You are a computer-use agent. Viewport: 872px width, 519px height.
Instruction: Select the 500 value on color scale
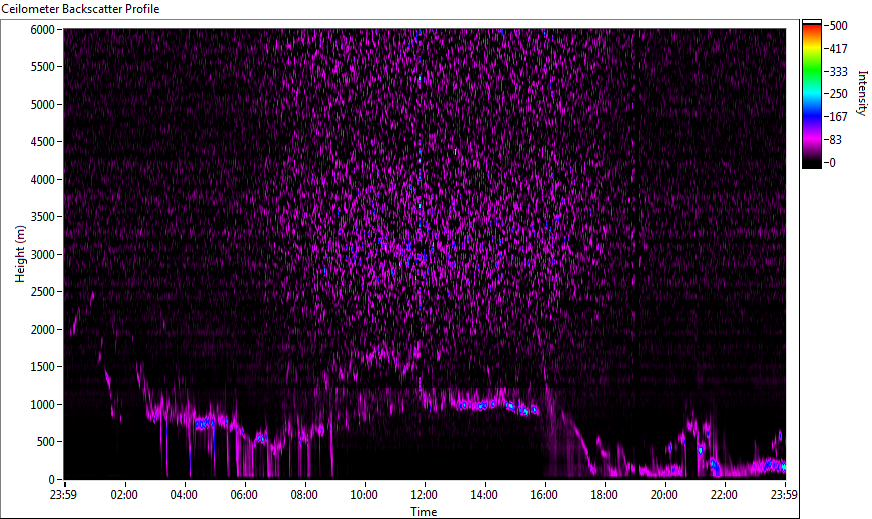[x=838, y=26]
